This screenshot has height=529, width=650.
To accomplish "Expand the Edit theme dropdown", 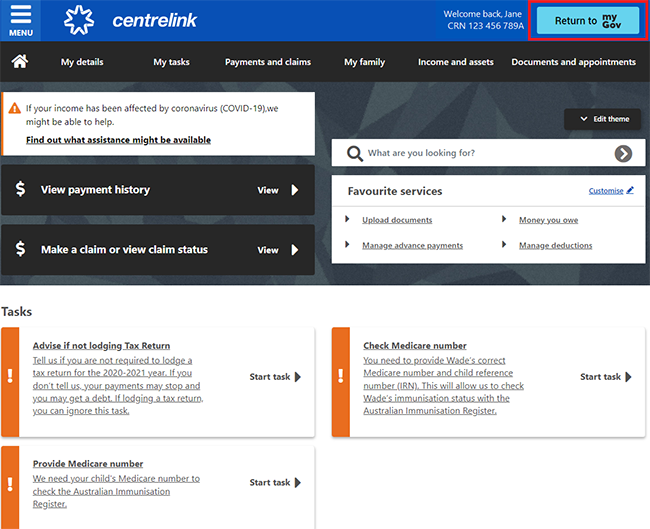I will click(602, 119).
